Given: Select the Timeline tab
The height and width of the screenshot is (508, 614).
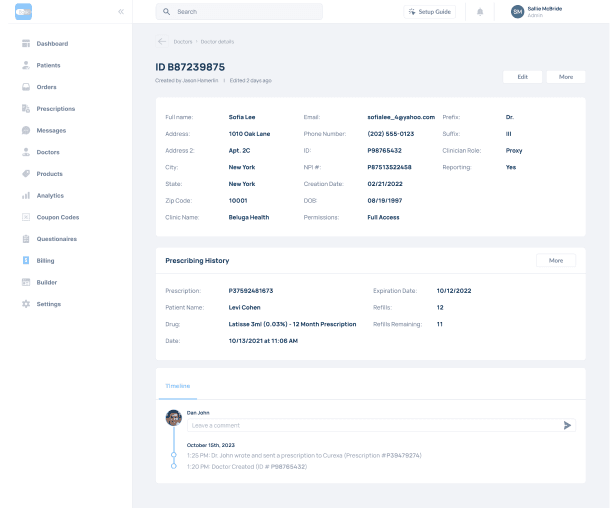Looking at the screenshot, I should pyautogui.click(x=178, y=385).
